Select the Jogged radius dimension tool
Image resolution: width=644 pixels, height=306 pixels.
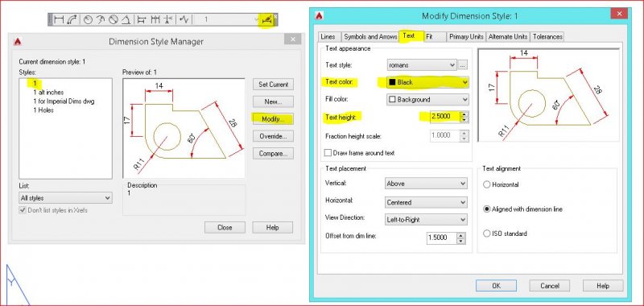tap(101, 19)
